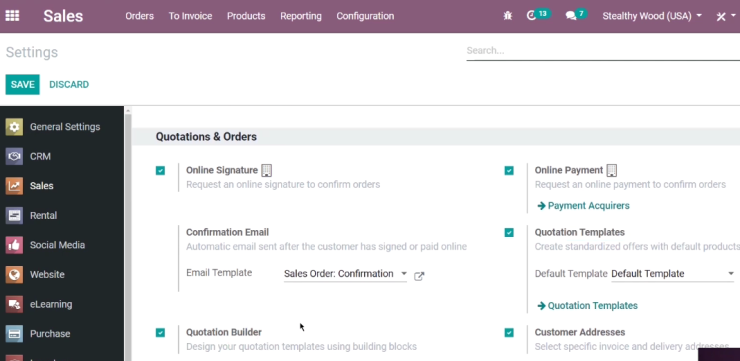The image size is (740, 361).
Task: Click the 13 activities badge
Action: 543,14
